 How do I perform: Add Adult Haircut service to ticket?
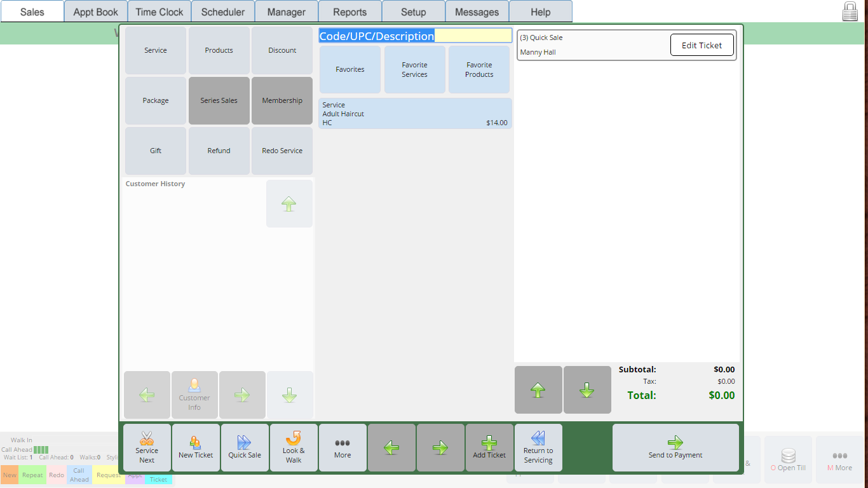pos(415,114)
